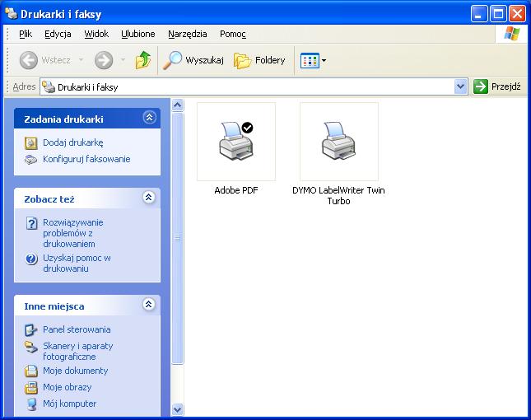Click the DYMO LabelWriter Twin Turbo label

[338, 195]
